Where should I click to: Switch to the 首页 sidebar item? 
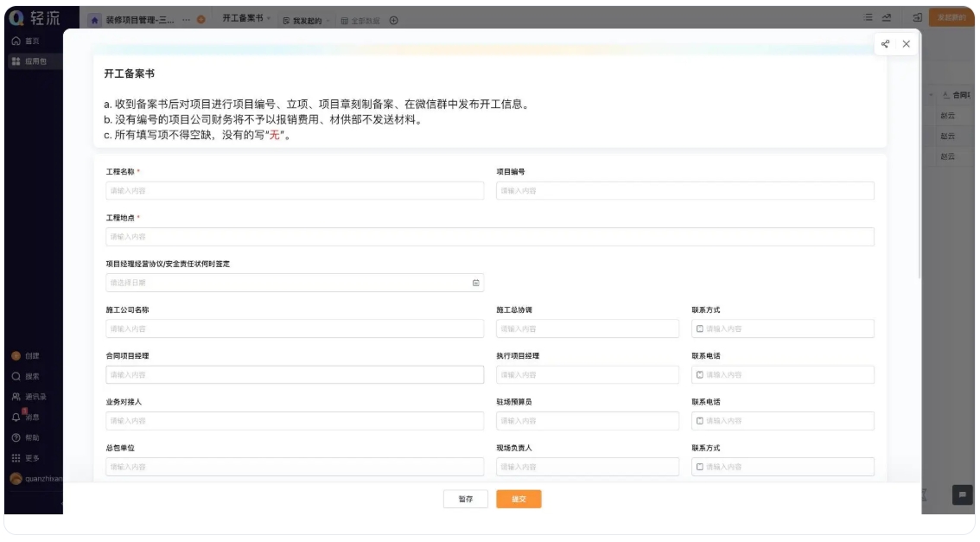point(22,41)
